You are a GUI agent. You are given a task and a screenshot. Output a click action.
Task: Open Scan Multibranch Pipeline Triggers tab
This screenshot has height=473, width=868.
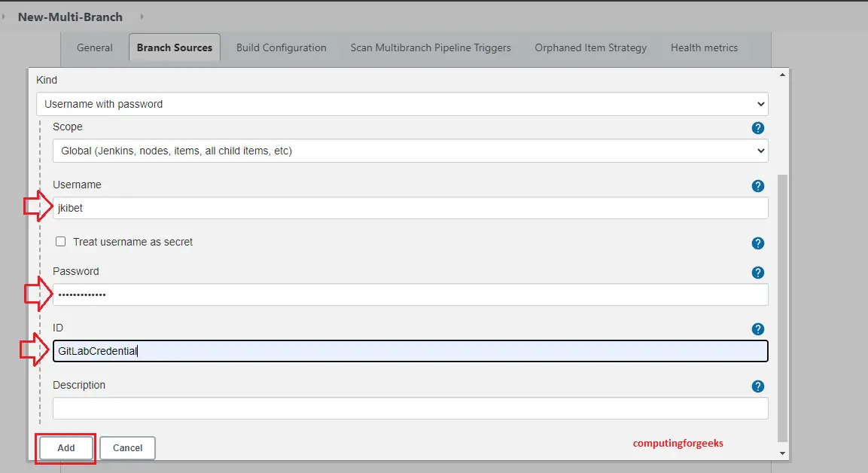431,47
